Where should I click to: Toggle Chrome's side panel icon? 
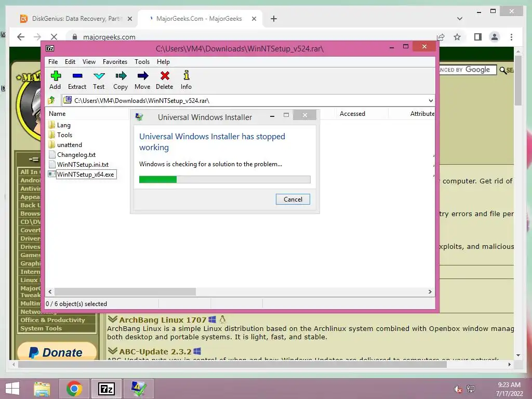pos(478,37)
